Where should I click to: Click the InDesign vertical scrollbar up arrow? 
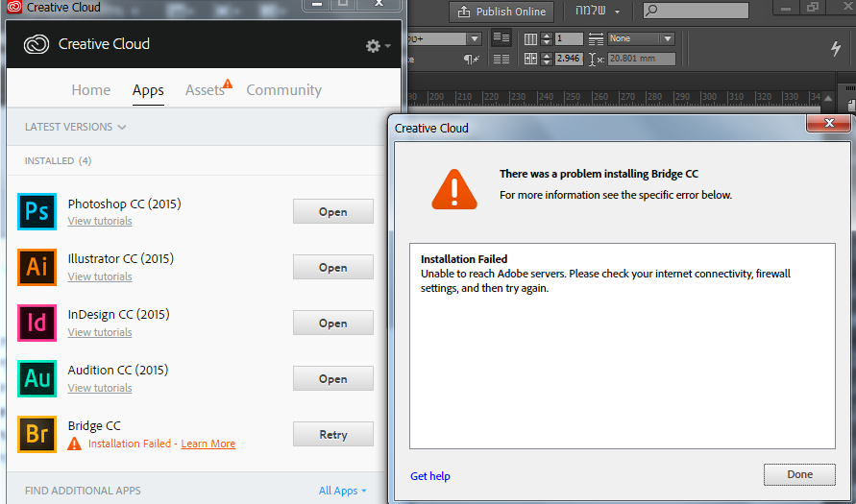pyautogui.click(x=828, y=98)
